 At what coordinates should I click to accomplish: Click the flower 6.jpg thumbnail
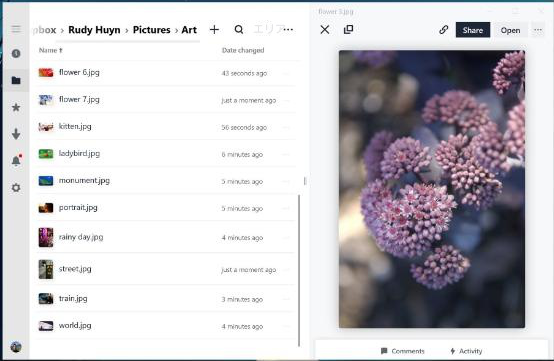coord(46,73)
